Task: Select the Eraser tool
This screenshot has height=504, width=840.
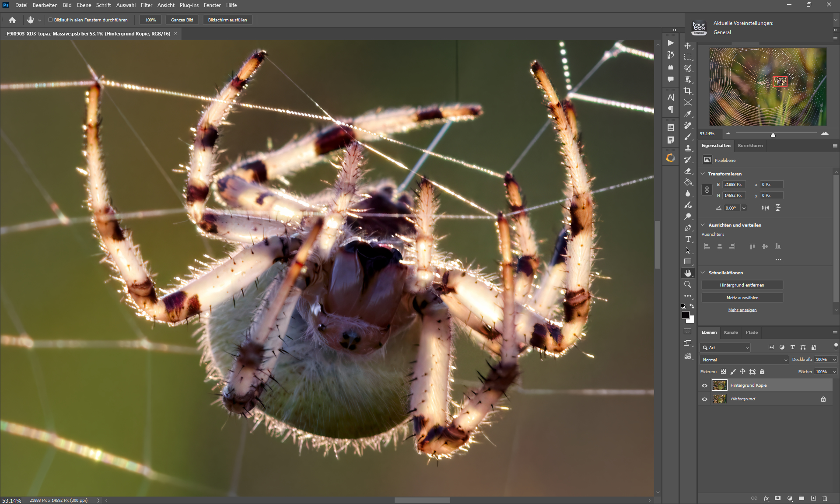Action: coord(688,171)
